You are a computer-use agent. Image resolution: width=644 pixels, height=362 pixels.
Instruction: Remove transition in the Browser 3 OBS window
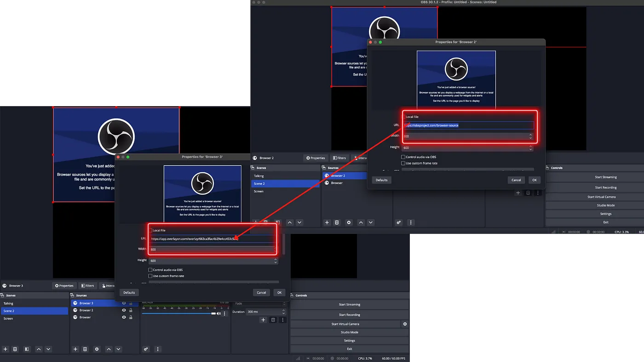[273, 320]
